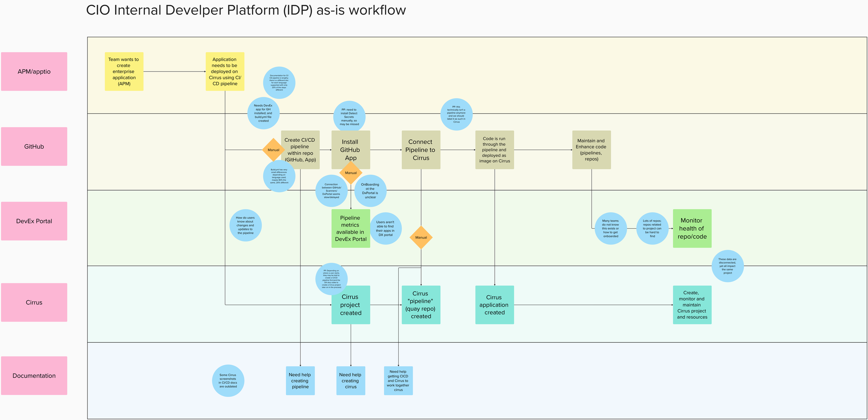
Task: Select 'Users aren't able to find apps' bubble
Action: (x=385, y=228)
